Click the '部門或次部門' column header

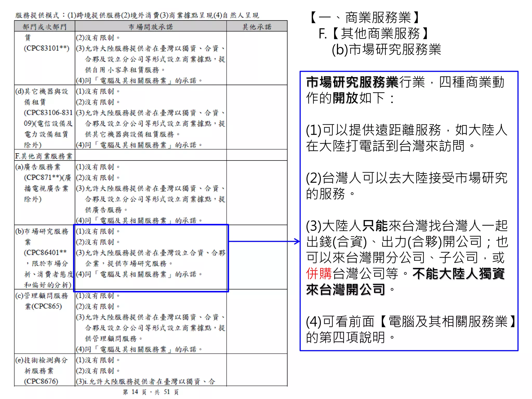point(44,27)
